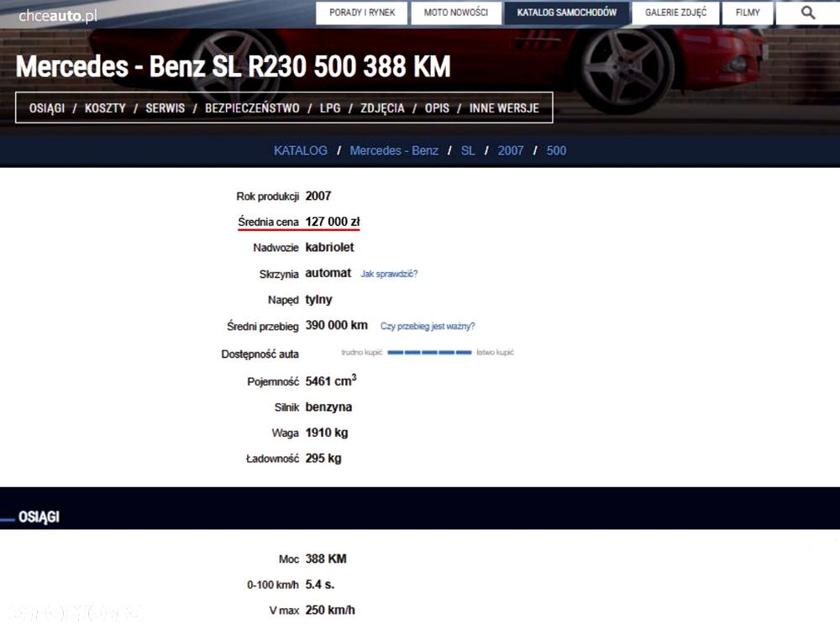The width and height of the screenshot is (840, 630).
Task: Click the 'kabriolet' body type value
Action: (329, 248)
